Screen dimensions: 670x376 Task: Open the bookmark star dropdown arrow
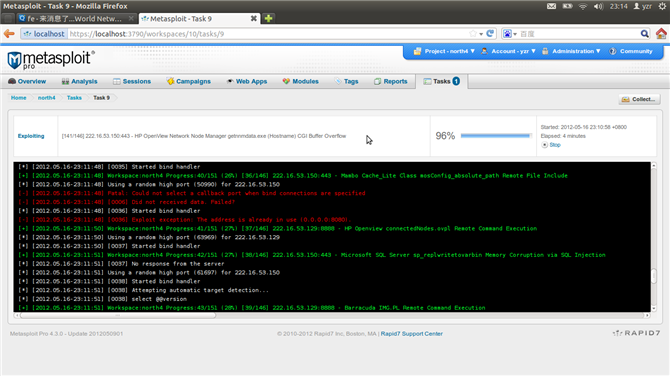(481, 34)
